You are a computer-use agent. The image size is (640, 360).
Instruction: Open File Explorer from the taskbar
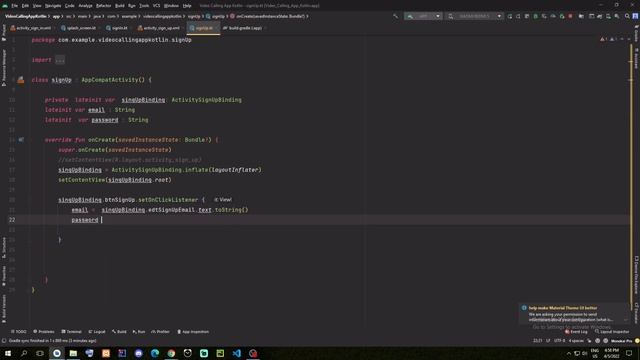(x=73, y=353)
